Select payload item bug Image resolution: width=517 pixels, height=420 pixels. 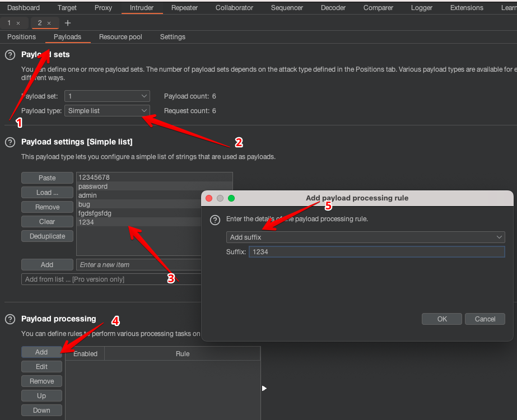(139, 204)
